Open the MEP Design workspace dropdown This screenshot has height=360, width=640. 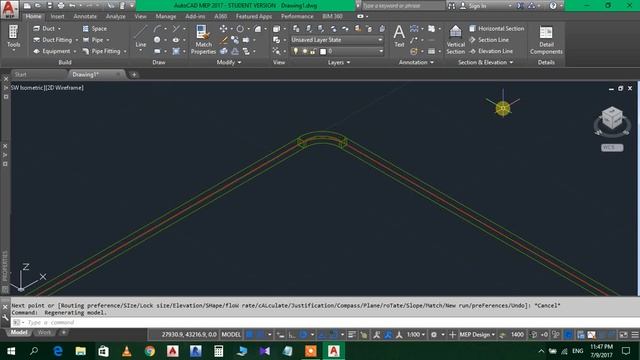477,335
